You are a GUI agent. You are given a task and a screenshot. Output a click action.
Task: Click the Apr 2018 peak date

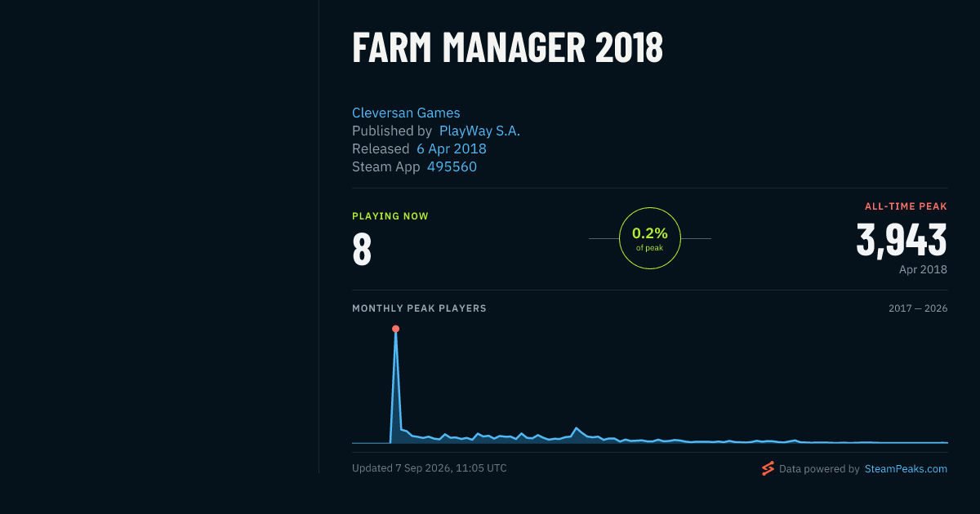click(x=923, y=269)
